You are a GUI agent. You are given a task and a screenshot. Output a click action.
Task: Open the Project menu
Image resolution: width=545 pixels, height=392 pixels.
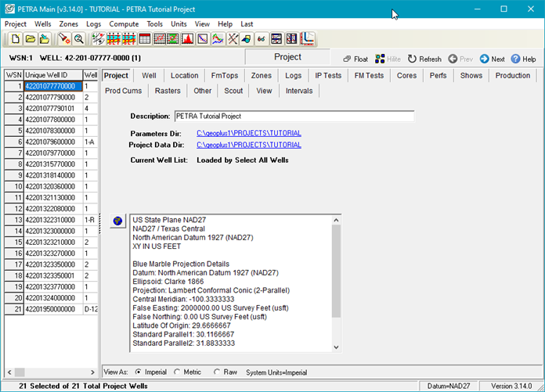[x=16, y=24]
